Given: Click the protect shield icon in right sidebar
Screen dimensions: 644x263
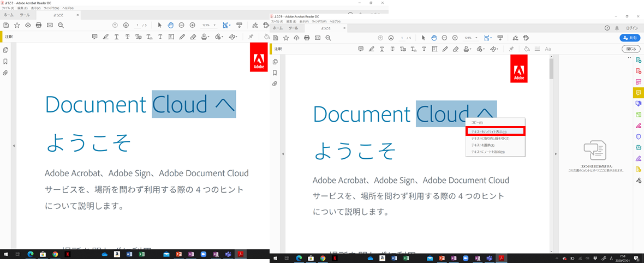Looking at the screenshot, I should [x=638, y=136].
